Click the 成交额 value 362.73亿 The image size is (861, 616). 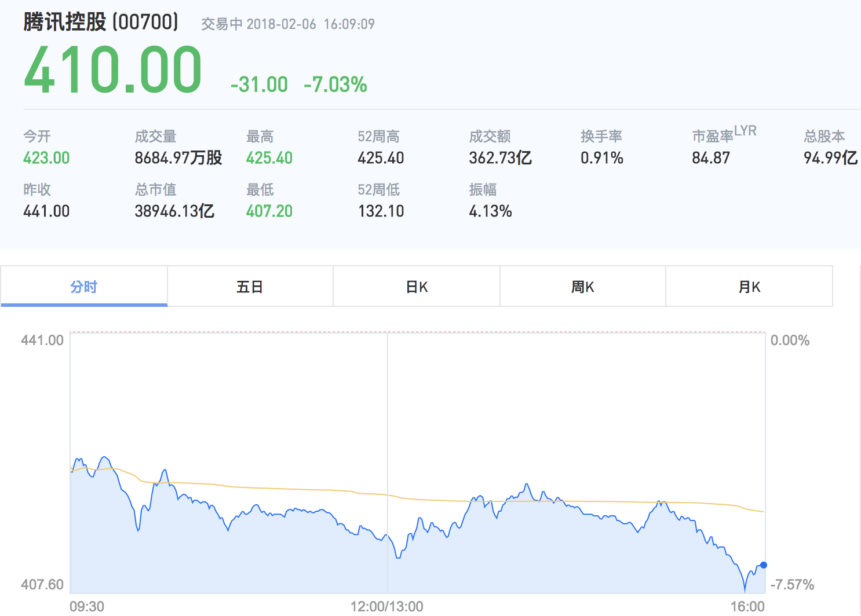[x=501, y=158]
